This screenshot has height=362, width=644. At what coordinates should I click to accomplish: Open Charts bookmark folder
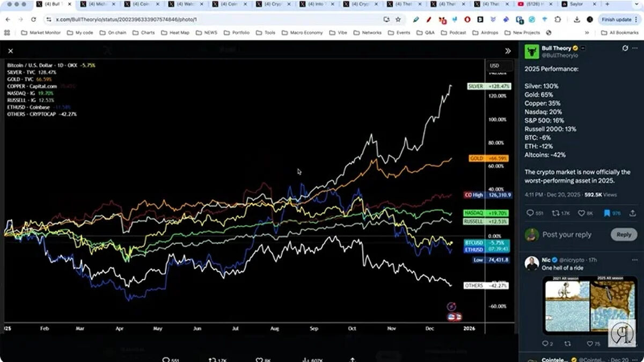tap(143, 33)
